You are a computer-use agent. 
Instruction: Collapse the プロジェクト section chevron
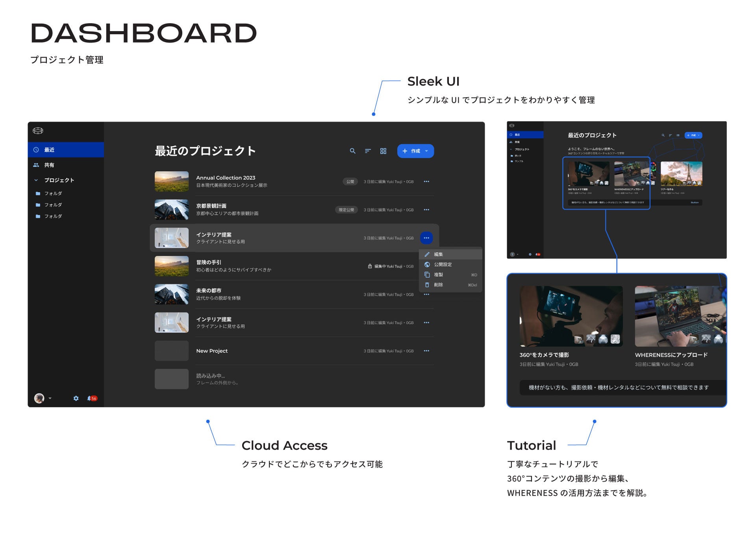pyautogui.click(x=35, y=180)
